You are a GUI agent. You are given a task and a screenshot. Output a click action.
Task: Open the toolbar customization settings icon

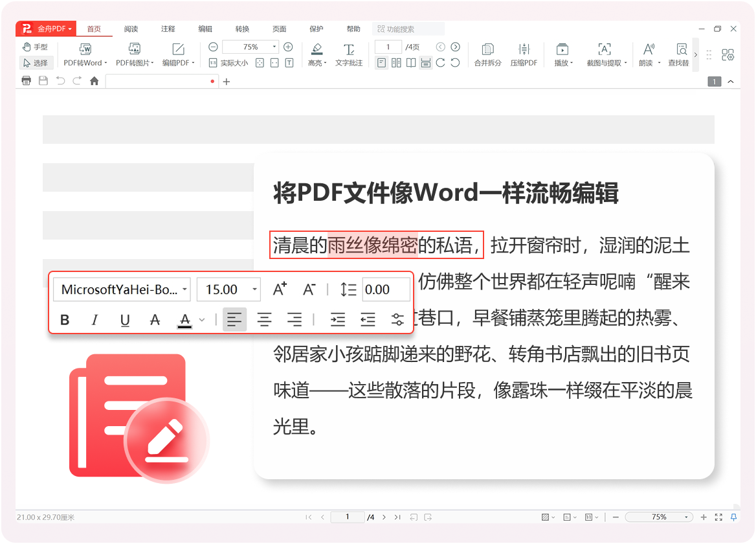coord(728,54)
